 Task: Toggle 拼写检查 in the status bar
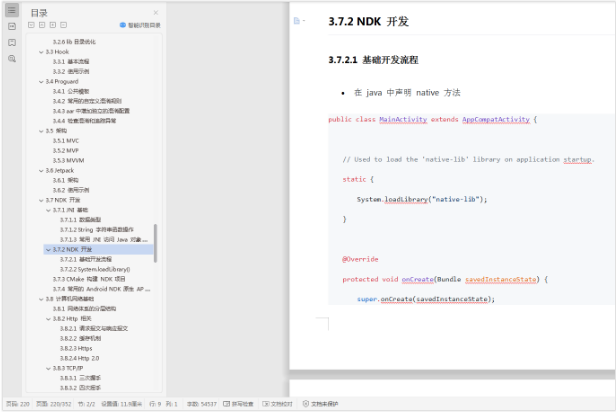pos(238,404)
